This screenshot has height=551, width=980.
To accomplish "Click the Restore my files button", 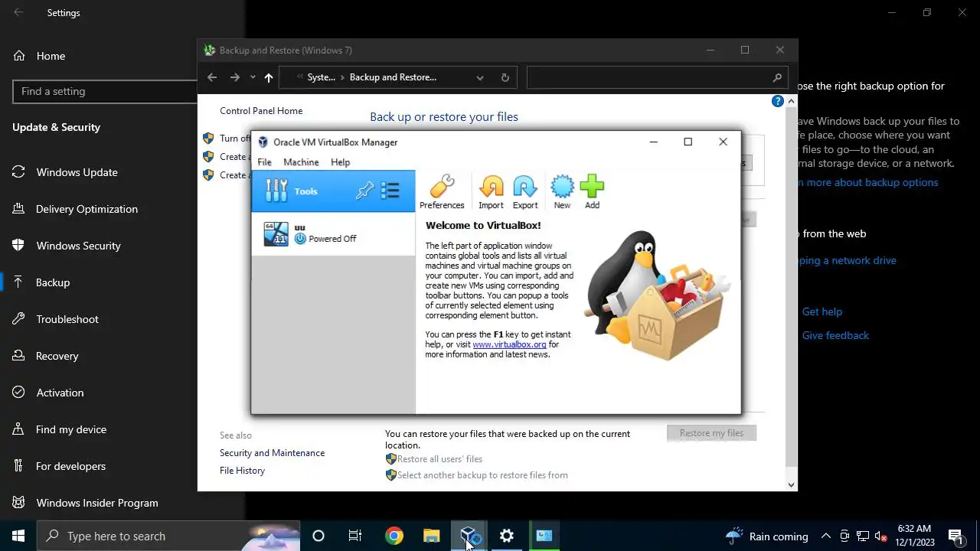I will click(711, 433).
